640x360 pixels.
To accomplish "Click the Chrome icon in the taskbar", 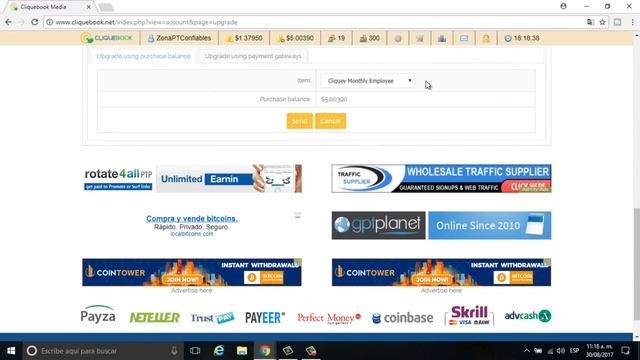I will coord(265,351).
